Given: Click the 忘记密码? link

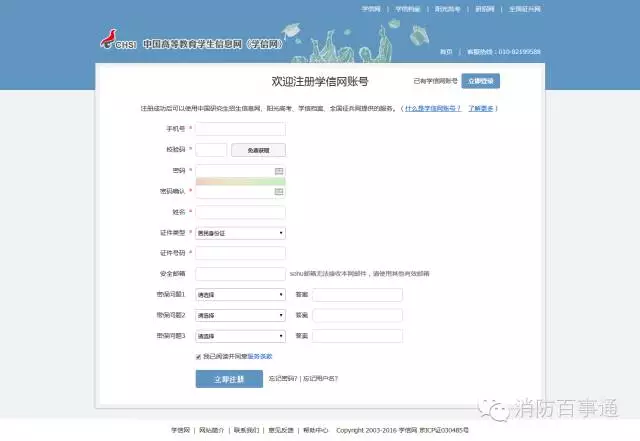Looking at the screenshot, I should click(283, 379).
